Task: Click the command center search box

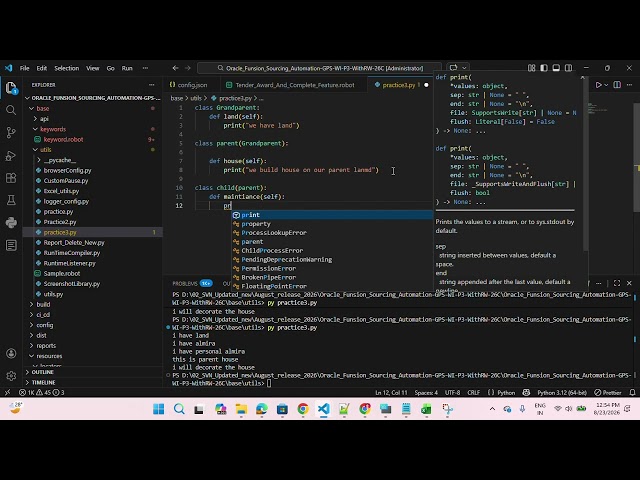Action: pyautogui.click(x=320, y=68)
